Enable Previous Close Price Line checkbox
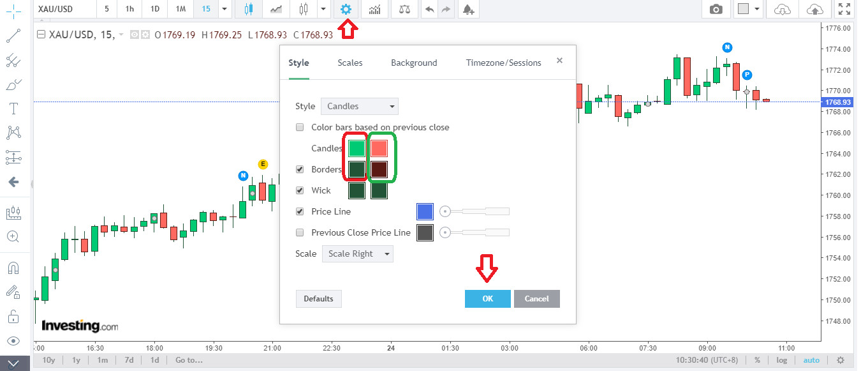 [x=300, y=232]
